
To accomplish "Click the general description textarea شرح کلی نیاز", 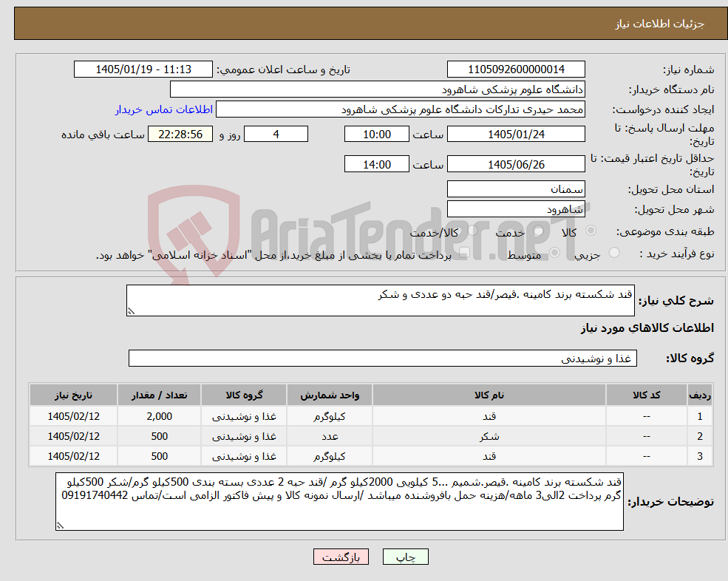I will 380,301.
